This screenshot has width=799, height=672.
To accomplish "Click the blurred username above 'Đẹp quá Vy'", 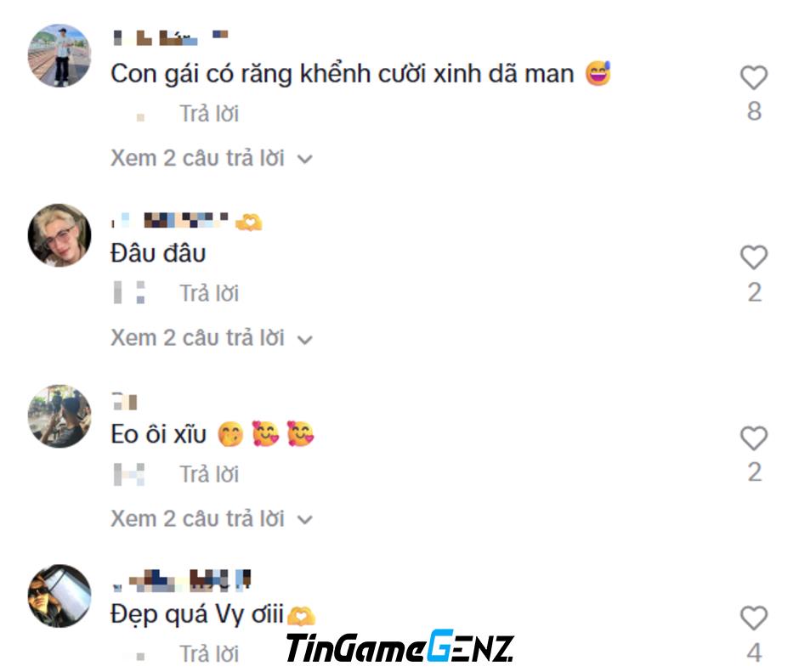I will coord(181,581).
